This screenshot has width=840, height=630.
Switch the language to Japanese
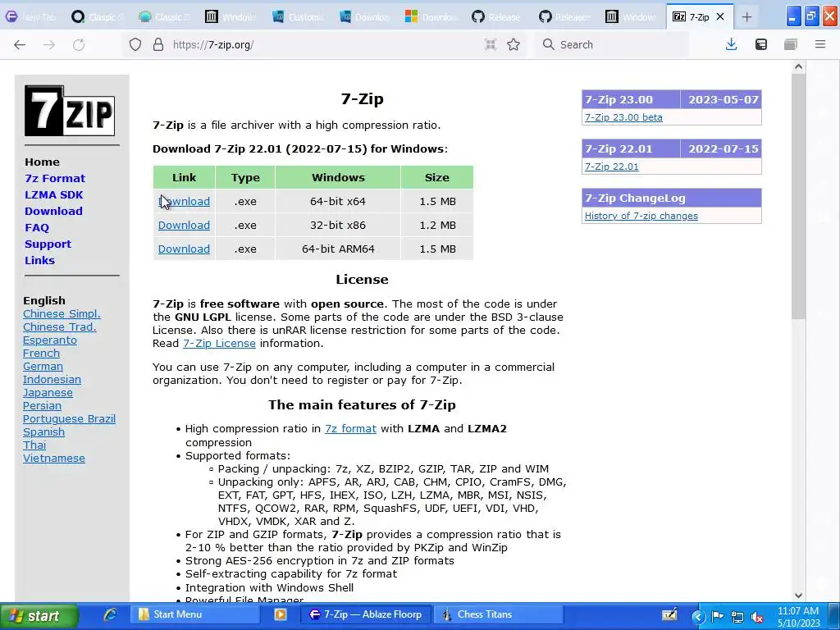48,393
